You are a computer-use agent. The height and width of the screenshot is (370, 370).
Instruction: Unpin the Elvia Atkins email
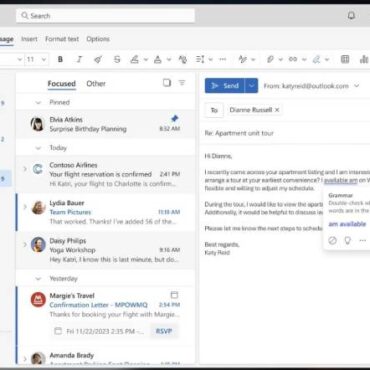click(x=174, y=118)
